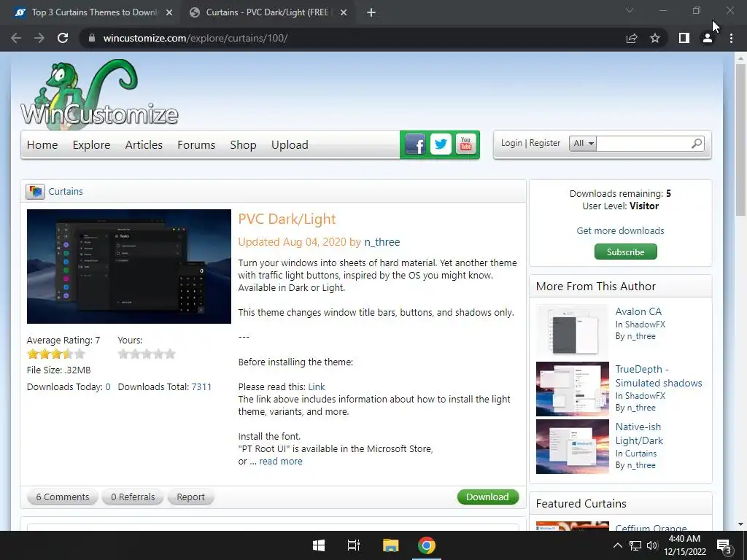The width and height of the screenshot is (747, 560).
Task: Click WinCustomize gecko logo
Action: pyautogui.click(x=99, y=94)
